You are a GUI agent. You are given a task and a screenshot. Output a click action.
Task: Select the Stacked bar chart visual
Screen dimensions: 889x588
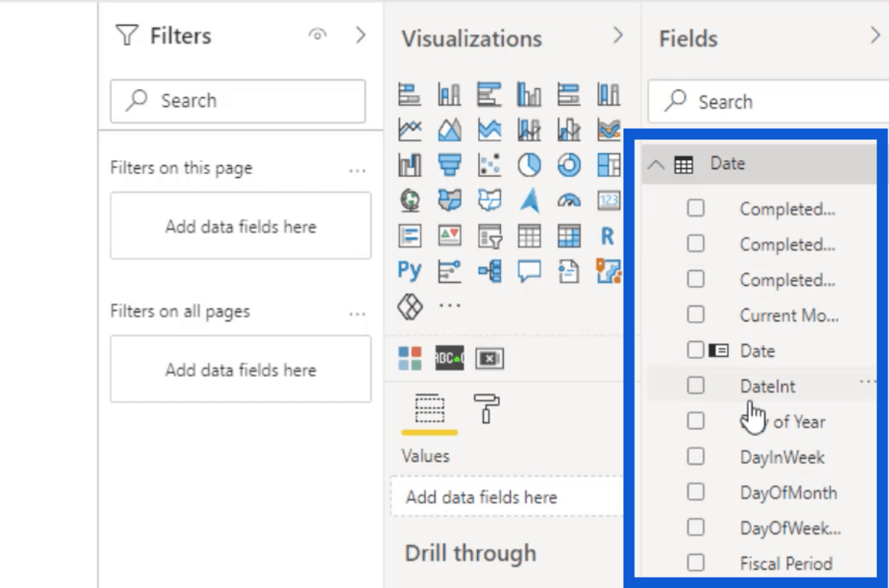point(410,94)
